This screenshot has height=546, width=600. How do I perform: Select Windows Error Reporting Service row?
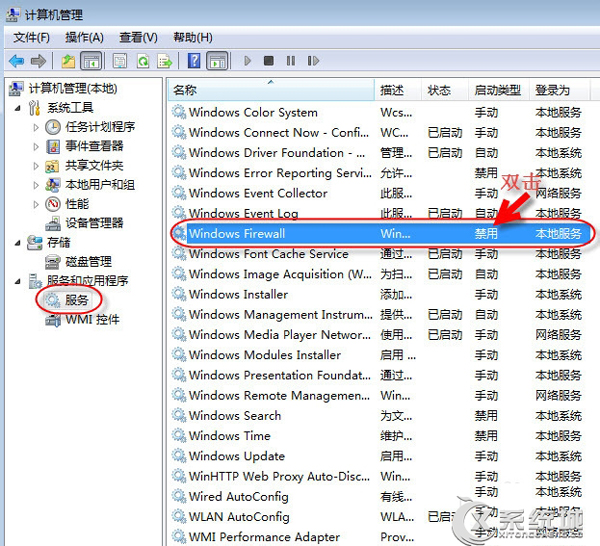point(381,173)
